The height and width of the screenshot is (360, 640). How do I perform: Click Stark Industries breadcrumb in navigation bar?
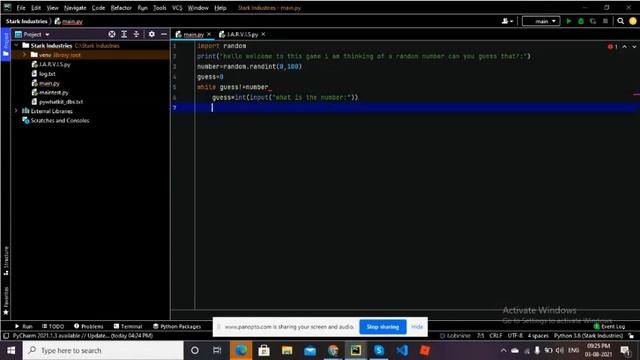coord(27,21)
